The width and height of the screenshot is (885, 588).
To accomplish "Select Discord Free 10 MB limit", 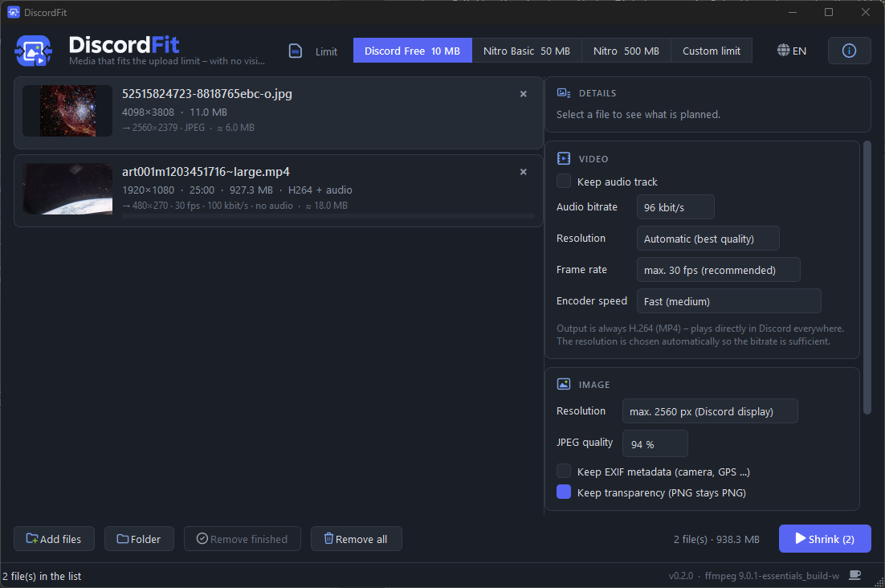I will tap(413, 51).
